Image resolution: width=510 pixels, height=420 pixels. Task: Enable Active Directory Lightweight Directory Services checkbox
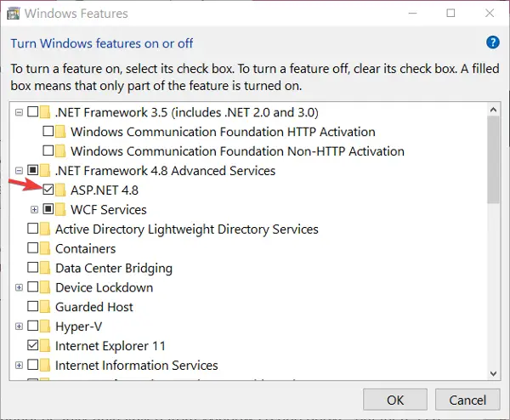(x=33, y=229)
